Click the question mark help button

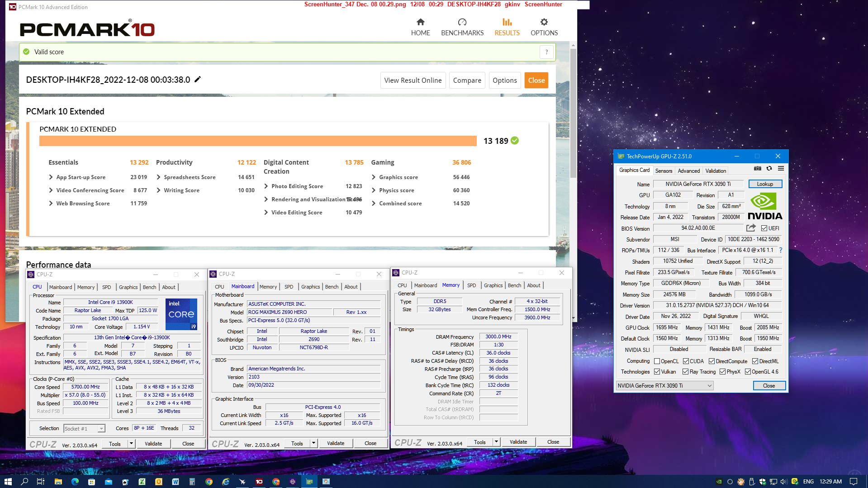click(546, 52)
